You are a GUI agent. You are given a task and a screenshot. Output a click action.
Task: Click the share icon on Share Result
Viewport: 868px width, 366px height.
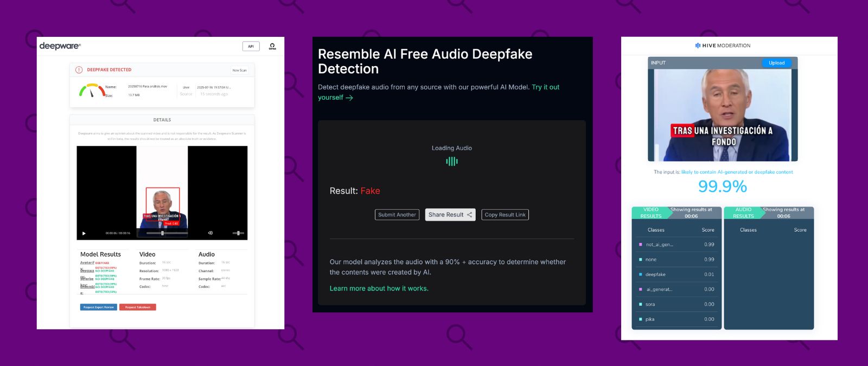pos(470,215)
